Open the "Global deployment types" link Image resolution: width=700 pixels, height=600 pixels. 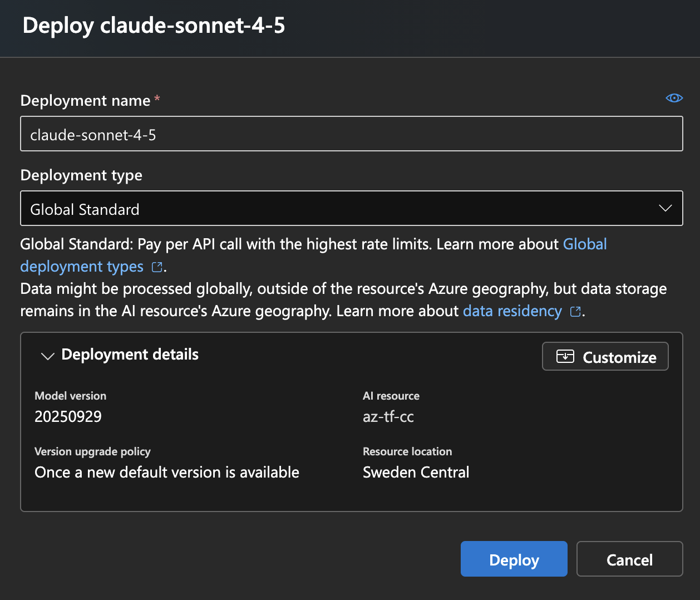point(82,266)
